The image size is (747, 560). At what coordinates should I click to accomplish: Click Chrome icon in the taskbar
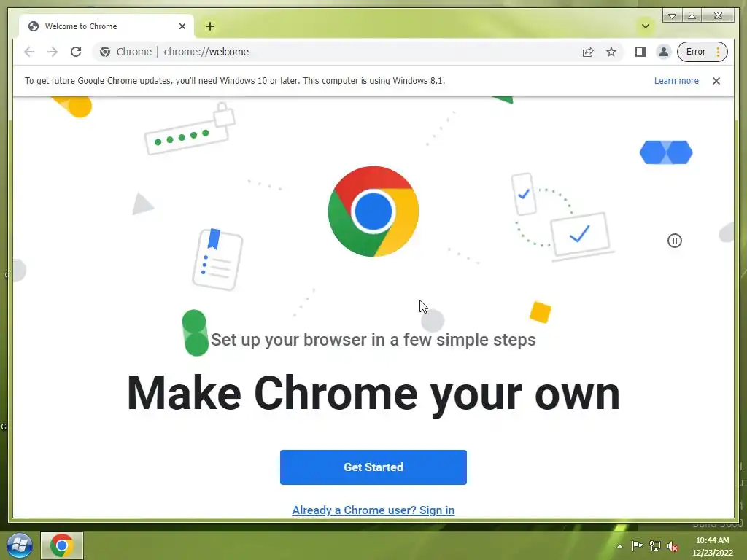click(62, 545)
